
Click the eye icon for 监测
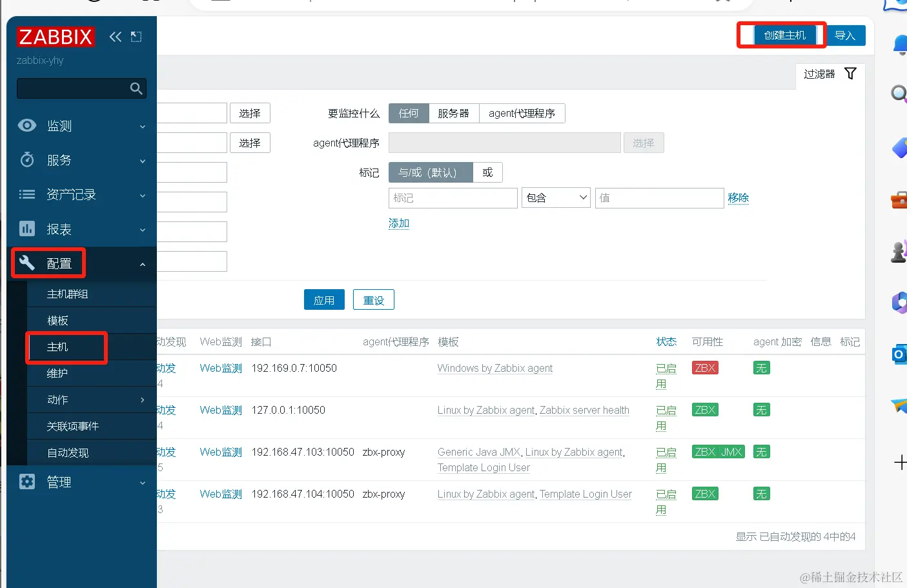(x=27, y=125)
